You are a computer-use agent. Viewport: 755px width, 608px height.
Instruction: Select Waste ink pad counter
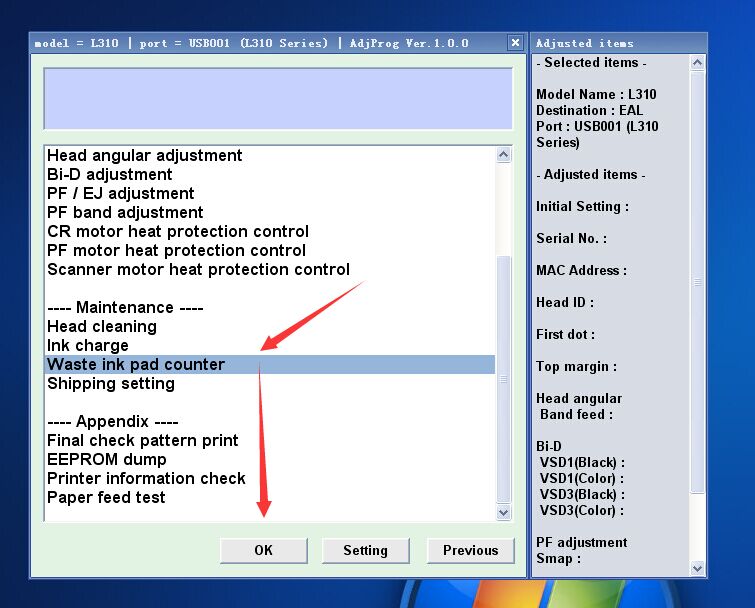[270, 364]
